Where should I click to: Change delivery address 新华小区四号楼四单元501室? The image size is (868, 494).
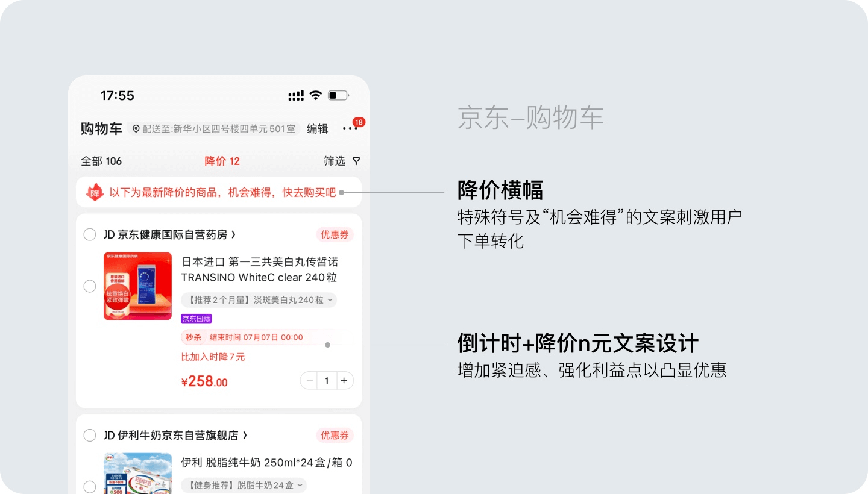point(213,128)
